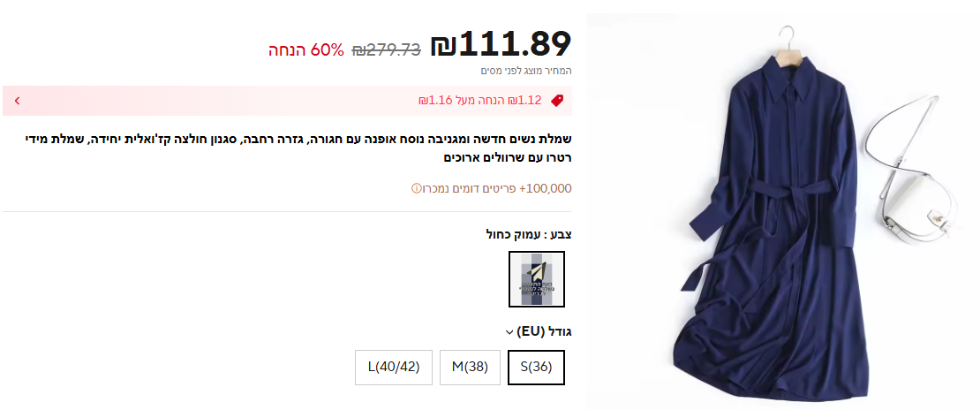
Task: Open the coupon banner via its red chevron
Action: coord(17,100)
